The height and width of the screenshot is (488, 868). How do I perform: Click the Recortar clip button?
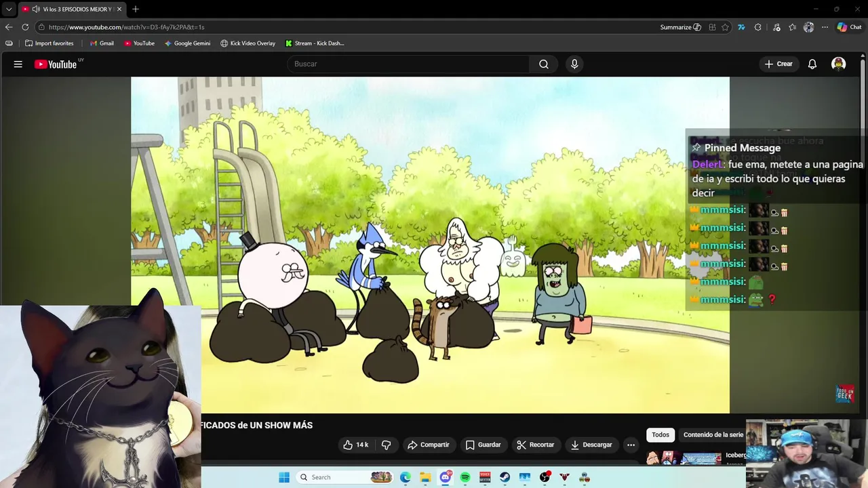click(x=536, y=445)
